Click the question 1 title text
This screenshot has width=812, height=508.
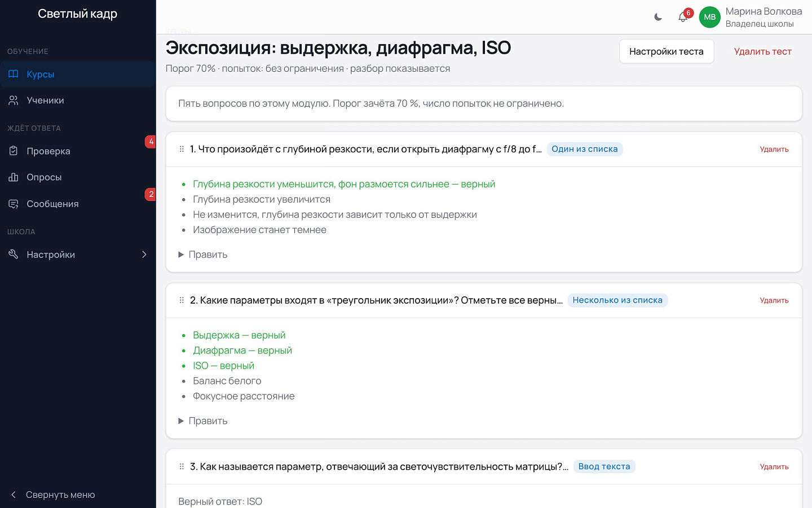[x=366, y=149]
